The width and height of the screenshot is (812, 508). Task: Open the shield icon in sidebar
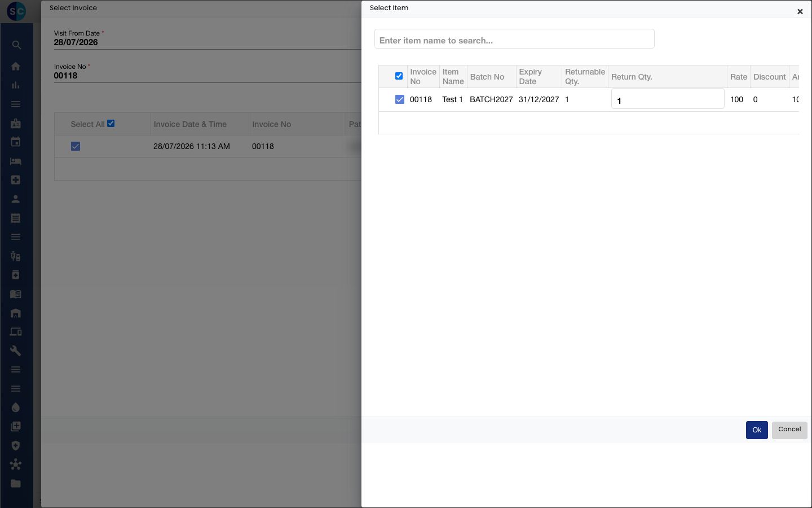click(x=16, y=445)
